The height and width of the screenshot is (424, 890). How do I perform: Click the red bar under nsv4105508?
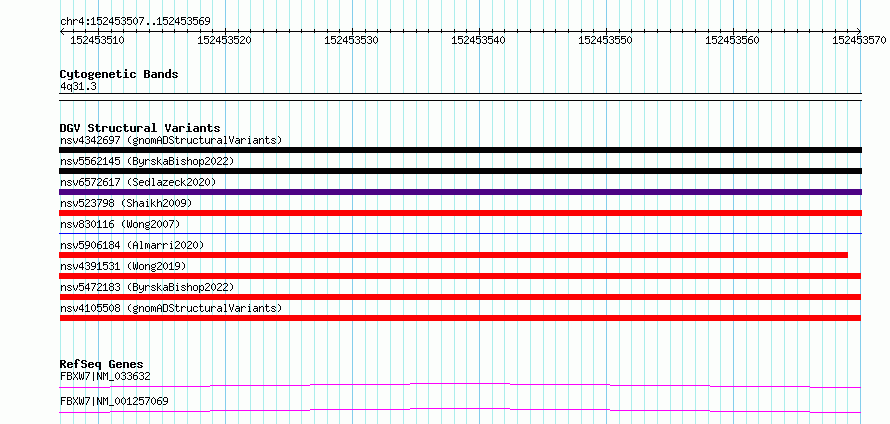460,318
